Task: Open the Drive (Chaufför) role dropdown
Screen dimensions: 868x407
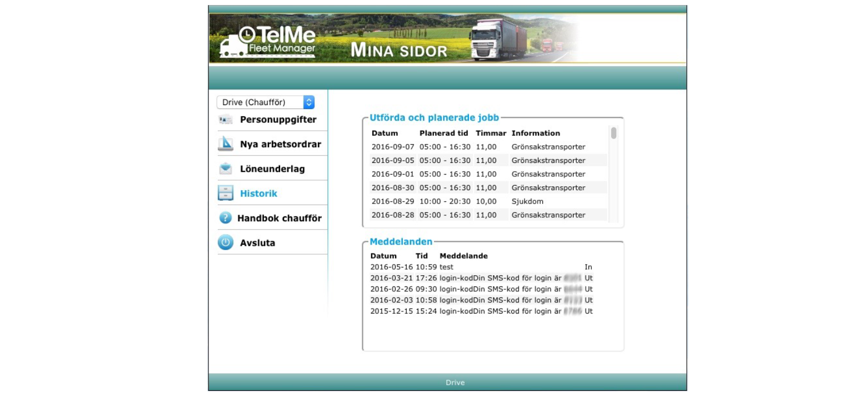Action: pyautogui.click(x=266, y=102)
